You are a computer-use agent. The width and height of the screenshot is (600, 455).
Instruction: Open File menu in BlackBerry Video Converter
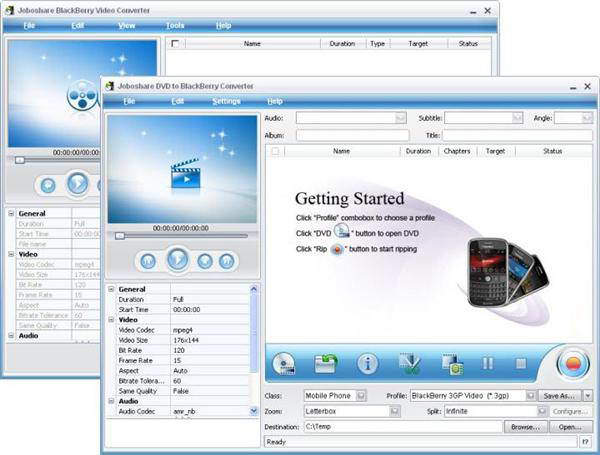pyautogui.click(x=29, y=25)
